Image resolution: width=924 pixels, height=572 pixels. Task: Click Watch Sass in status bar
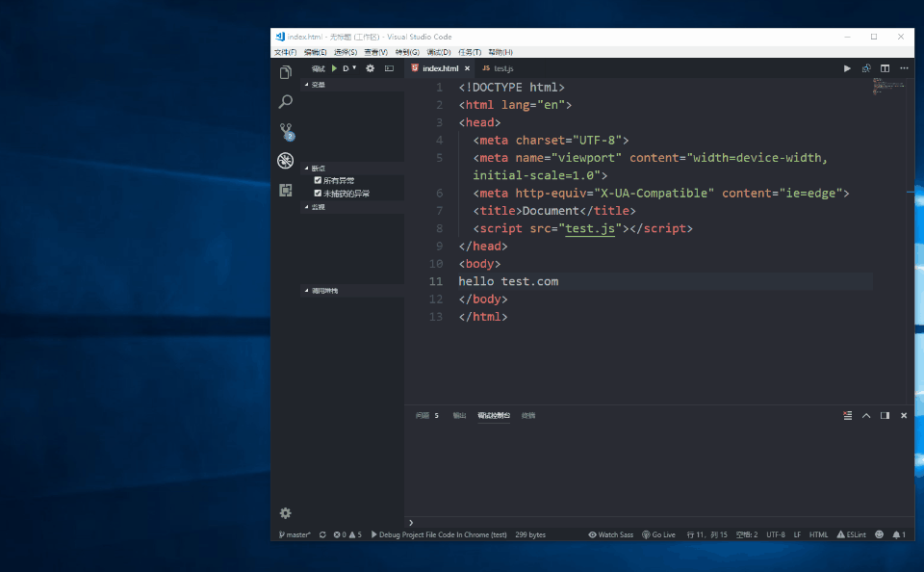[x=611, y=534]
